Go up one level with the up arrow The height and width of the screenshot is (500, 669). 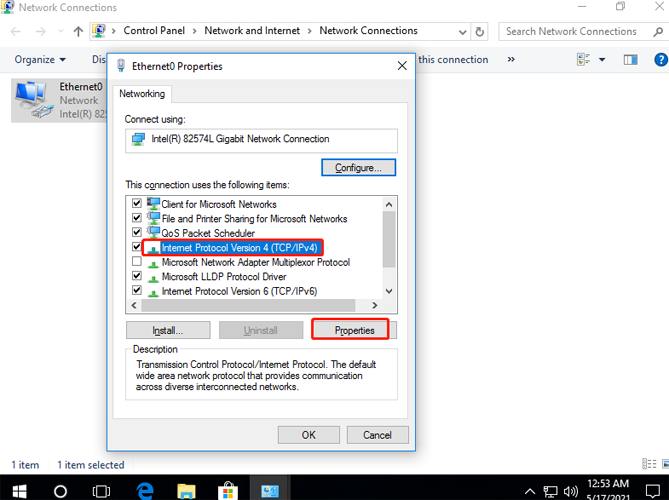click(78, 31)
